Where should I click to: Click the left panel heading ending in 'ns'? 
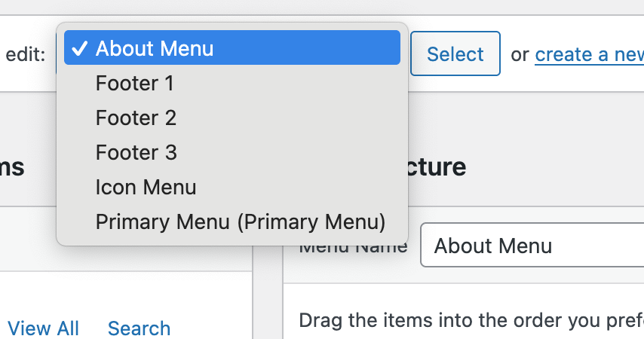[12, 166]
